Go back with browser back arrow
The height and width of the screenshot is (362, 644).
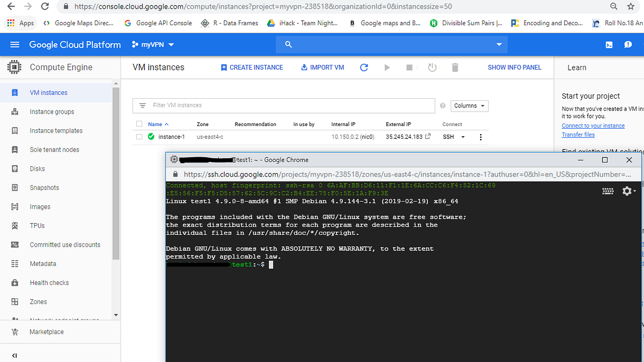click(11, 6)
